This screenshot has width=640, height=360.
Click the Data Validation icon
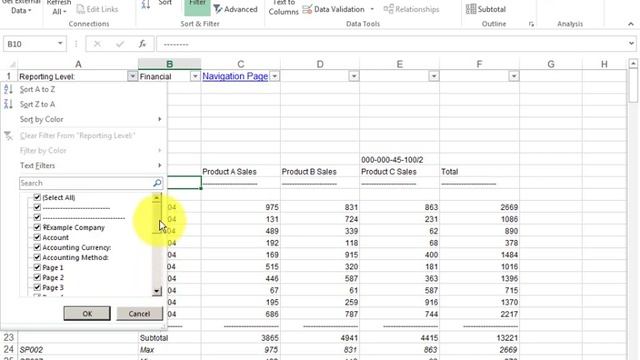(307, 9)
